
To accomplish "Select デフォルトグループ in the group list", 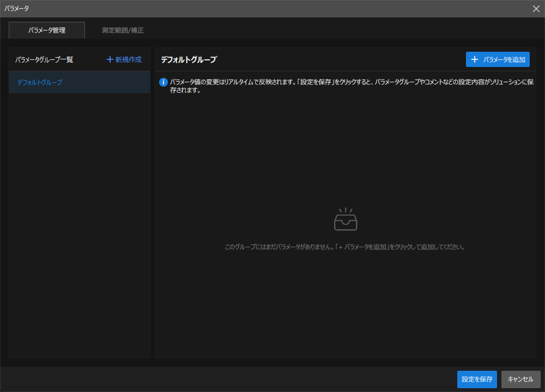I will (x=80, y=82).
